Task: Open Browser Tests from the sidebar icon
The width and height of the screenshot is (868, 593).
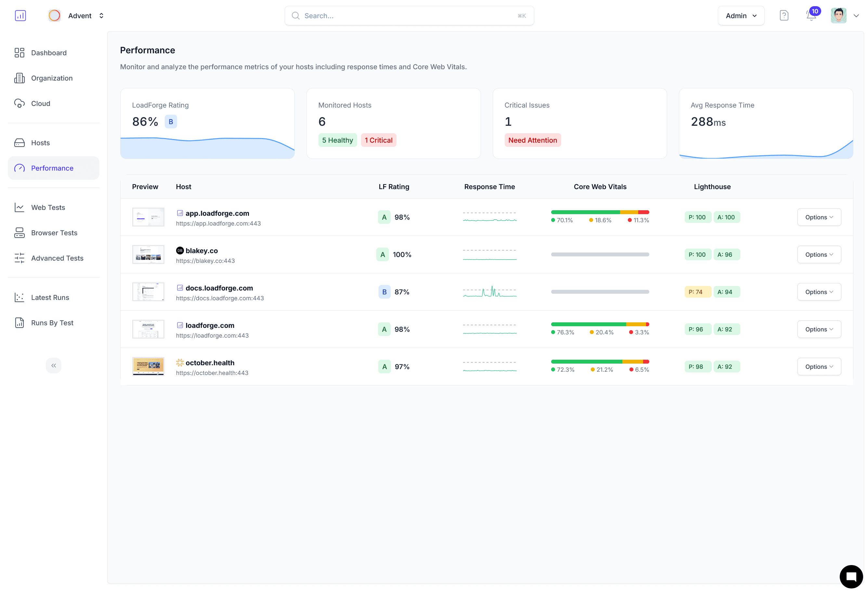Action: (x=20, y=233)
